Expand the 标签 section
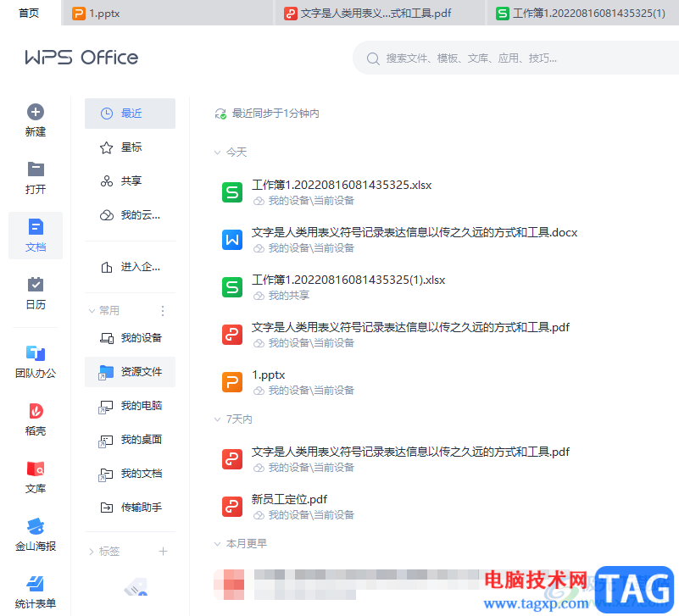 click(92, 552)
